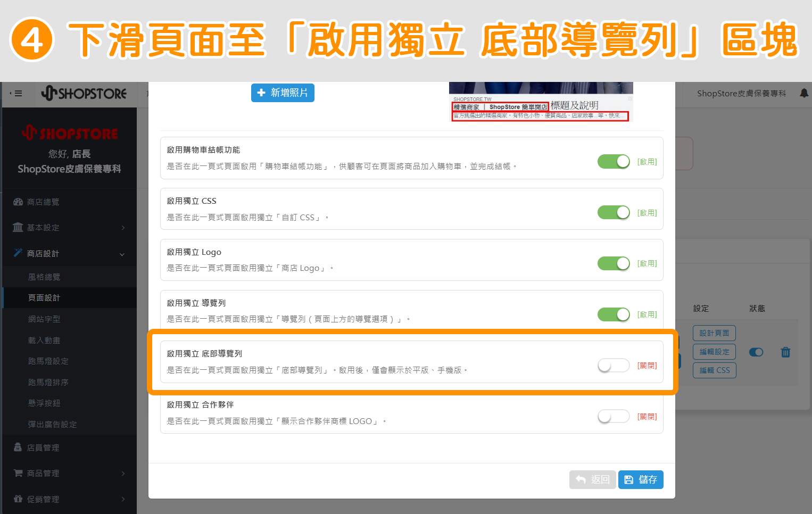Screen dimensions: 812x514
Task: Delete page using the trash icon
Action: click(x=785, y=352)
